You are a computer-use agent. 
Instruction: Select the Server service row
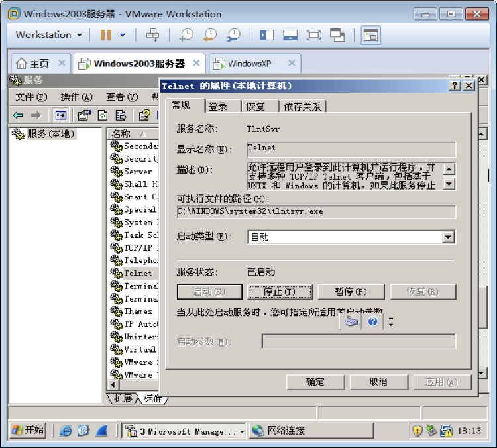[x=134, y=172]
